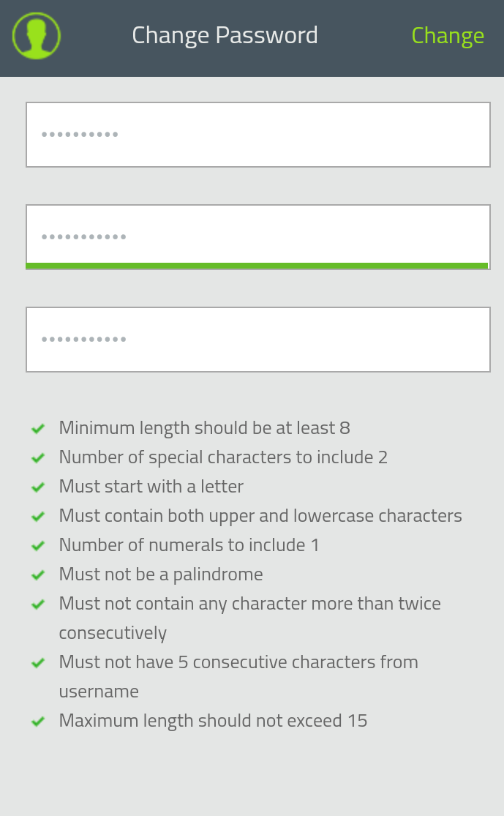Image resolution: width=504 pixels, height=816 pixels.
Task: Click checkmark beside special characters rule
Action: 38,458
